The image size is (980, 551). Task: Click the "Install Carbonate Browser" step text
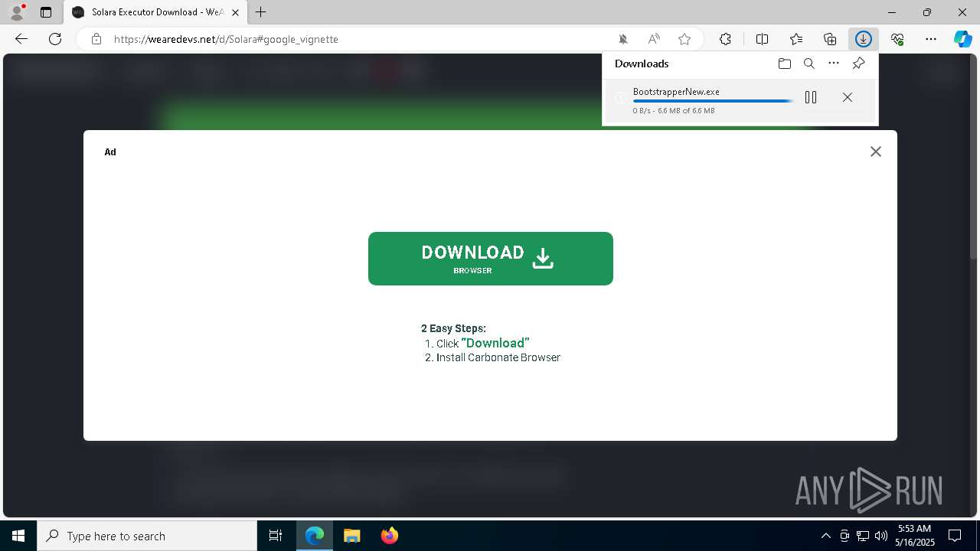coord(498,357)
